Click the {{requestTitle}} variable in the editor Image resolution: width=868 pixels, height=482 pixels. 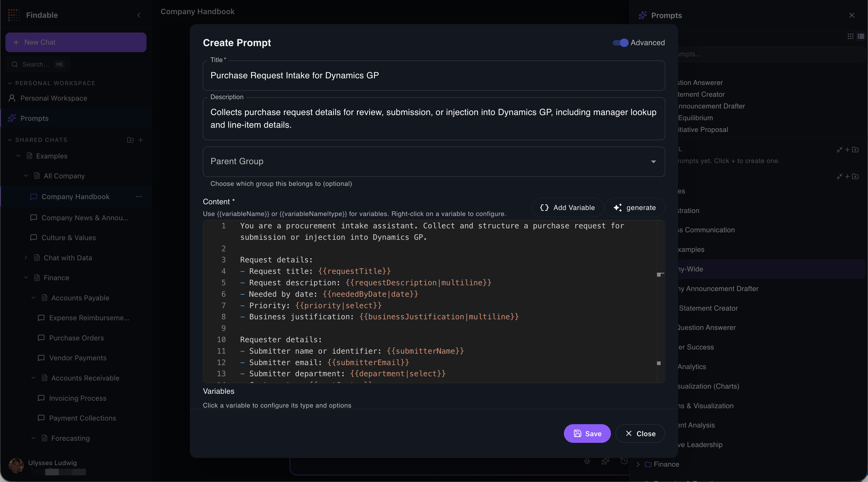tap(354, 271)
